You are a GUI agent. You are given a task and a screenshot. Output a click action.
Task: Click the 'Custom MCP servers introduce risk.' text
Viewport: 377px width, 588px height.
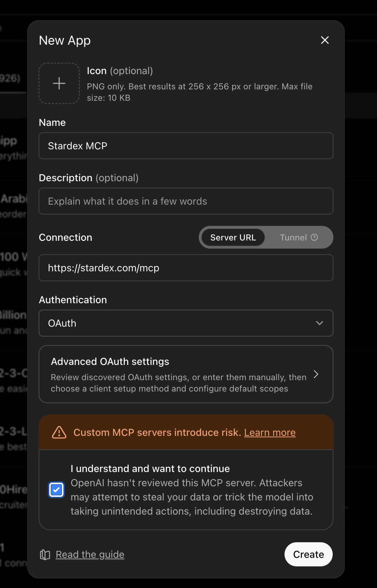[x=157, y=433]
